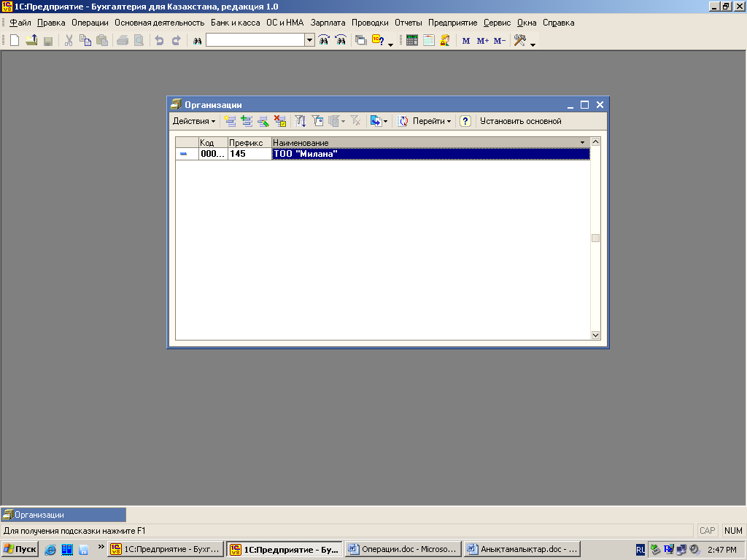Click sort arrow in Наименование column header
Screen dimensions: 747x560
[x=582, y=142]
